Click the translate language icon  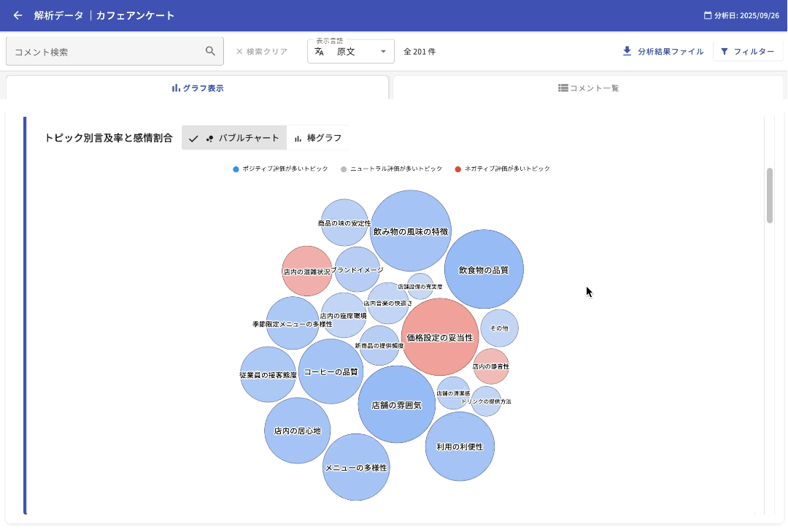coord(320,52)
